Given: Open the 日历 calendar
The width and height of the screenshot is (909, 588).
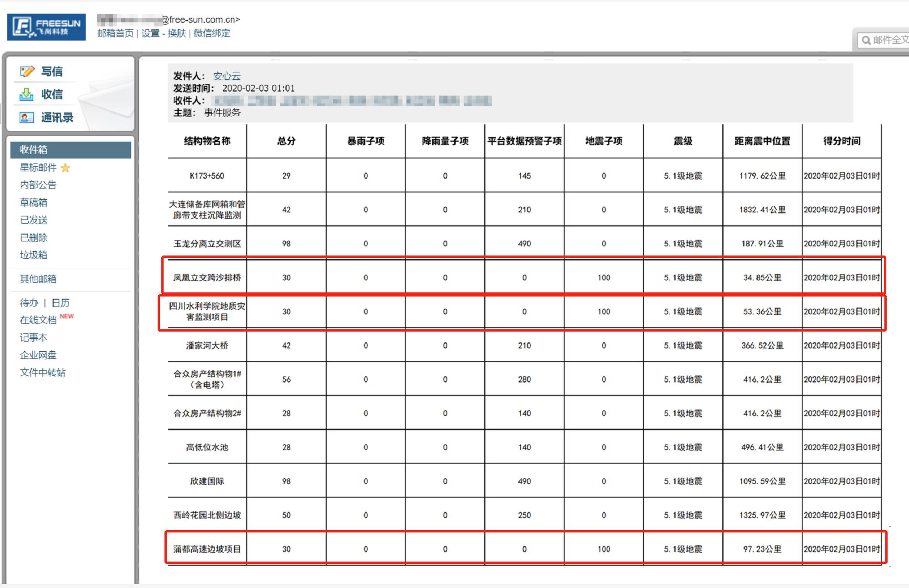Looking at the screenshot, I should click(61, 303).
